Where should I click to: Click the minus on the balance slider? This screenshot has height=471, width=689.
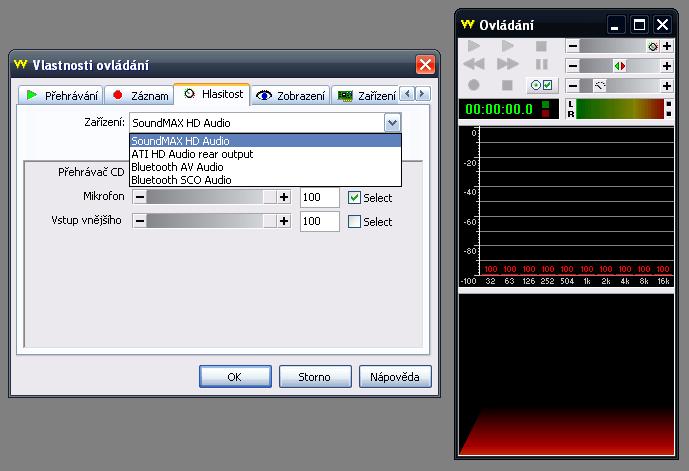point(573,66)
